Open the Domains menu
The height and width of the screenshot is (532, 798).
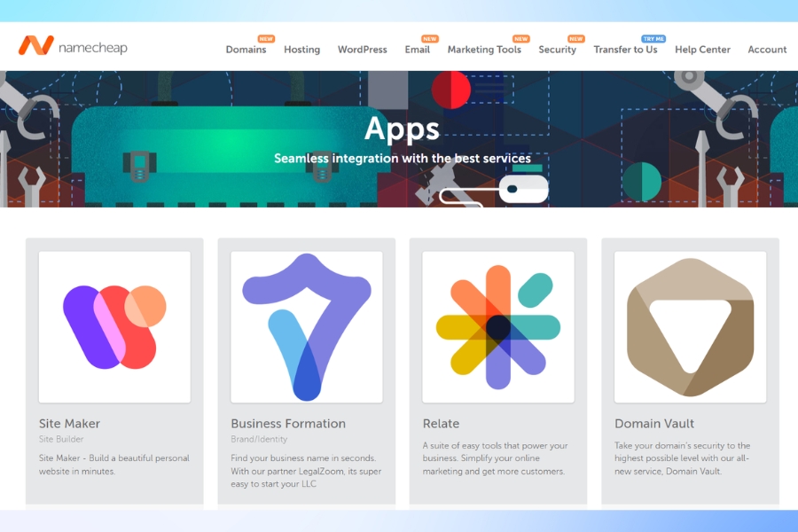[x=246, y=50]
